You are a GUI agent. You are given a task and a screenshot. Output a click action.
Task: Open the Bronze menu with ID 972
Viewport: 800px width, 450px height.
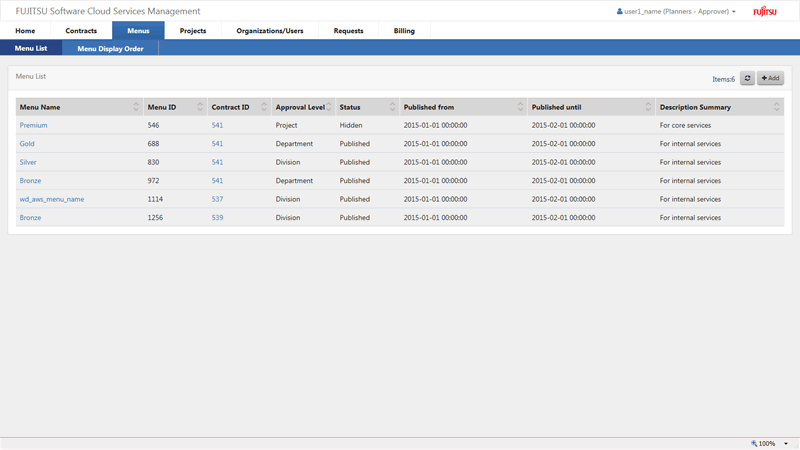click(30, 181)
